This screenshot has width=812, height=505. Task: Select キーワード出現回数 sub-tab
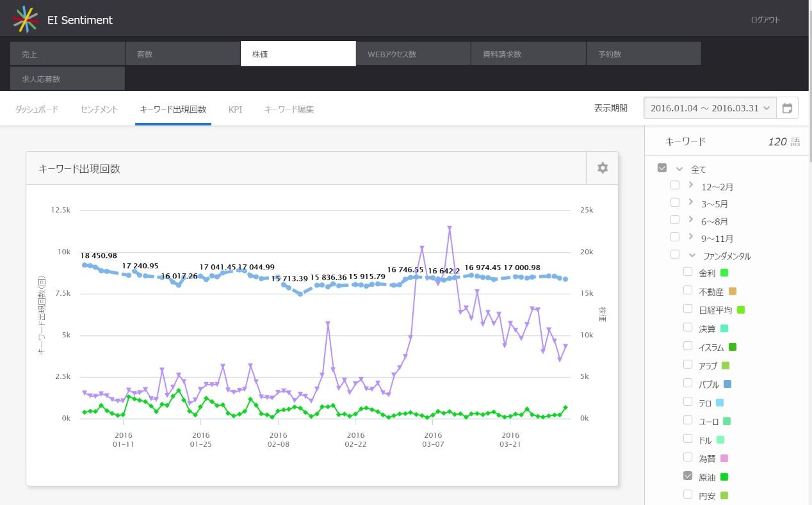click(x=173, y=109)
